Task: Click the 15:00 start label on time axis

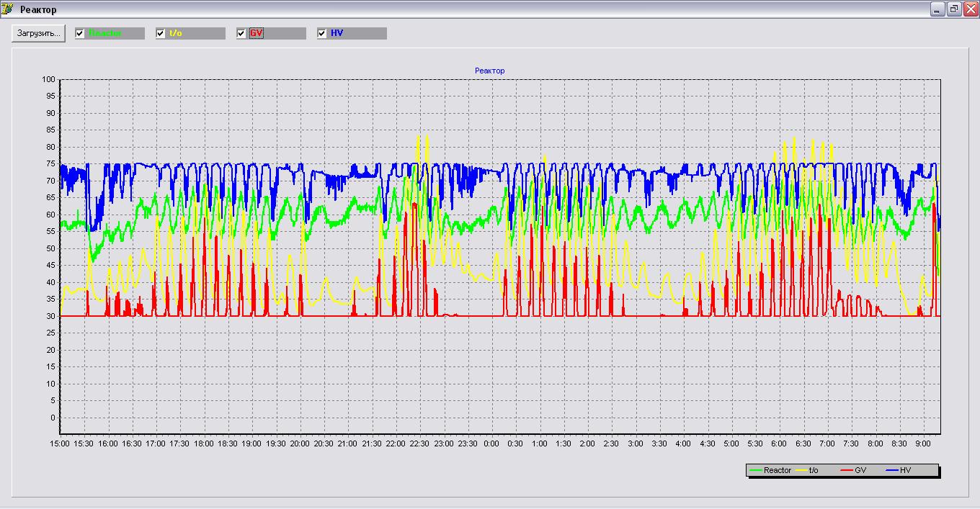Action: (60, 444)
